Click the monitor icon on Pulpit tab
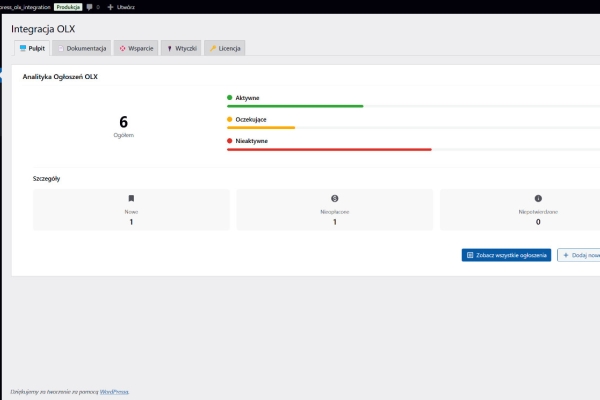This screenshot has height=400, width=600. coord(23,48)
